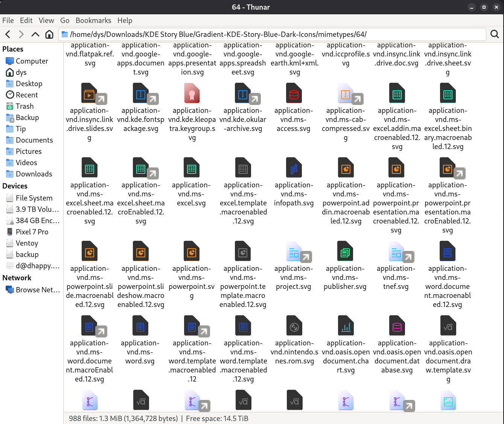Select the application-vnd.ms-access.svg database icon
This screenshot has width=504, height=424.
pos(294,93)
